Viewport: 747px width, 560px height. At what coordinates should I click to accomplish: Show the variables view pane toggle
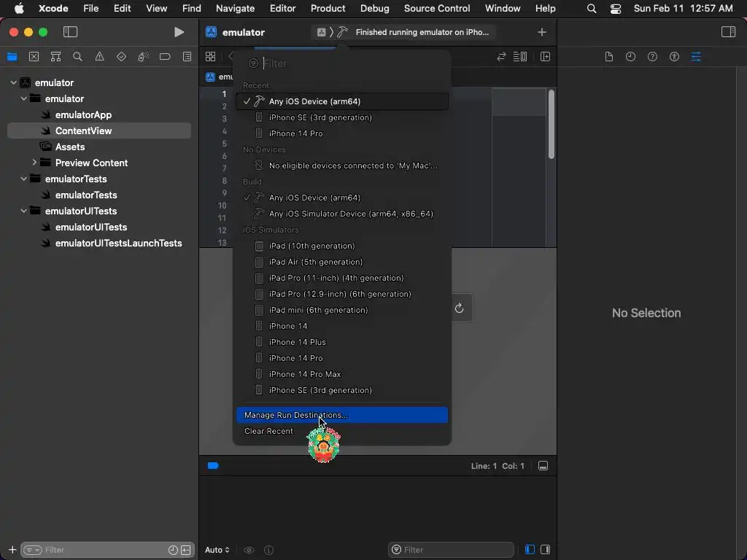[530, 550]
